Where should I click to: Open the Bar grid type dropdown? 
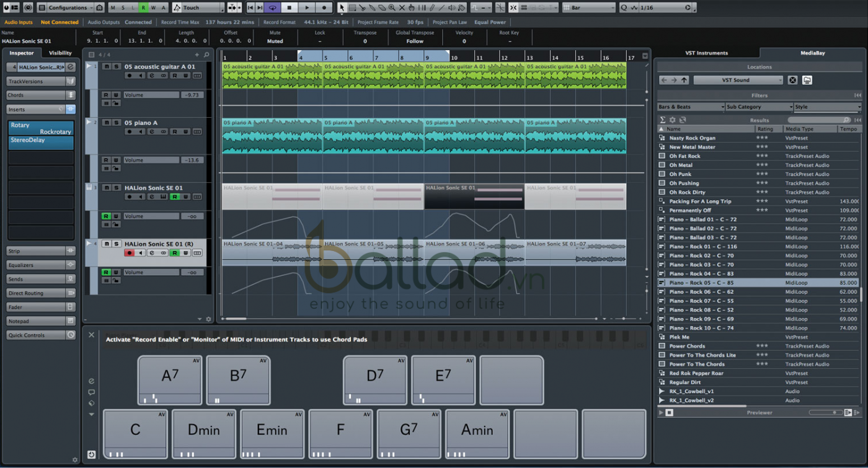tap(589, 7)
